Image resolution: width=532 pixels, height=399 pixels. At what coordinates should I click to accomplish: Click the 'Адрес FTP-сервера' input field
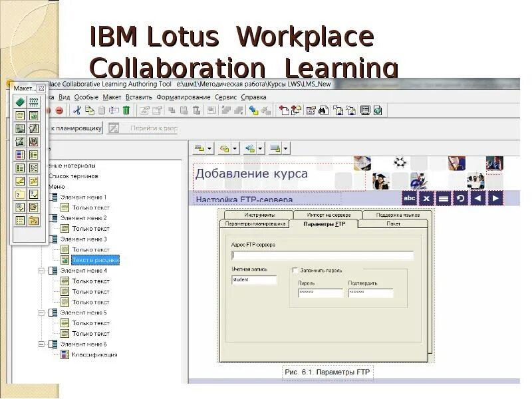pos(323,255)
